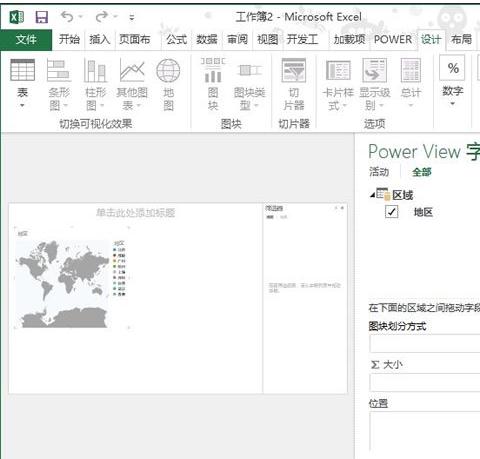Open the 文件 (File) tab
The height and width of the screenshot is (459, 480).
[26, 40]
